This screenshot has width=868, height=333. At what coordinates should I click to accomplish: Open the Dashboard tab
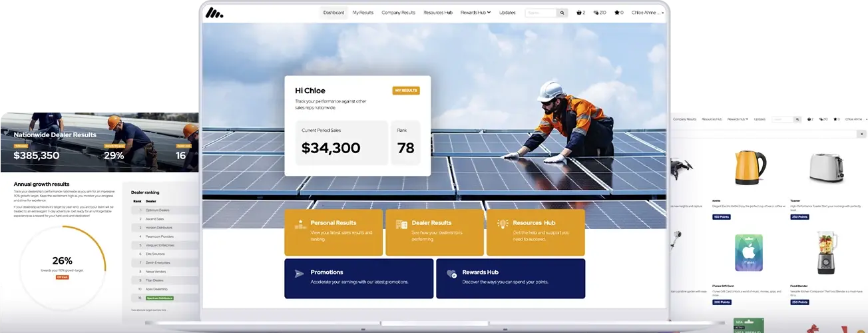[x=333, y=13]
